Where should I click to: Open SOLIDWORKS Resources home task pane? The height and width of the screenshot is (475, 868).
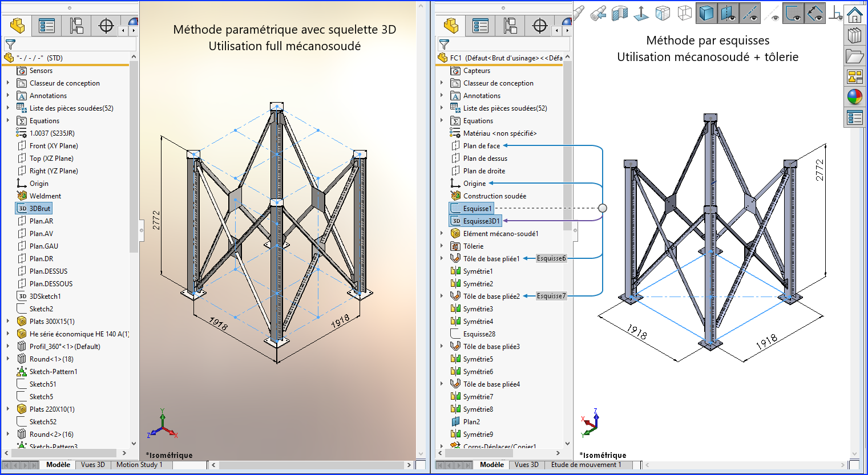click(855, 14)
